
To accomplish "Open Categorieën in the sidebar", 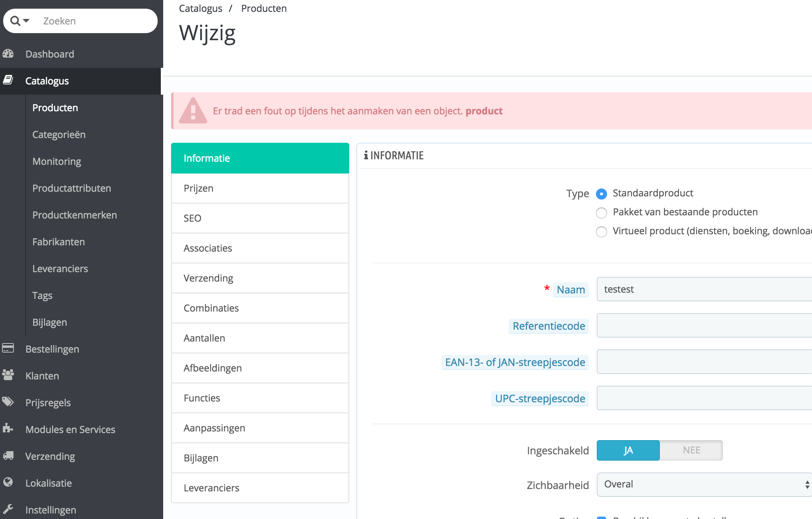I will point(59,134).
